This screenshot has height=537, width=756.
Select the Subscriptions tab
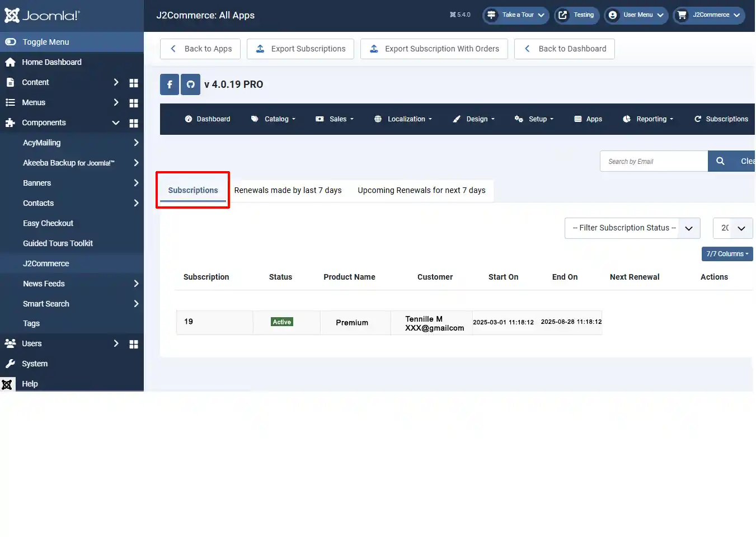click(x=193, y=190)
